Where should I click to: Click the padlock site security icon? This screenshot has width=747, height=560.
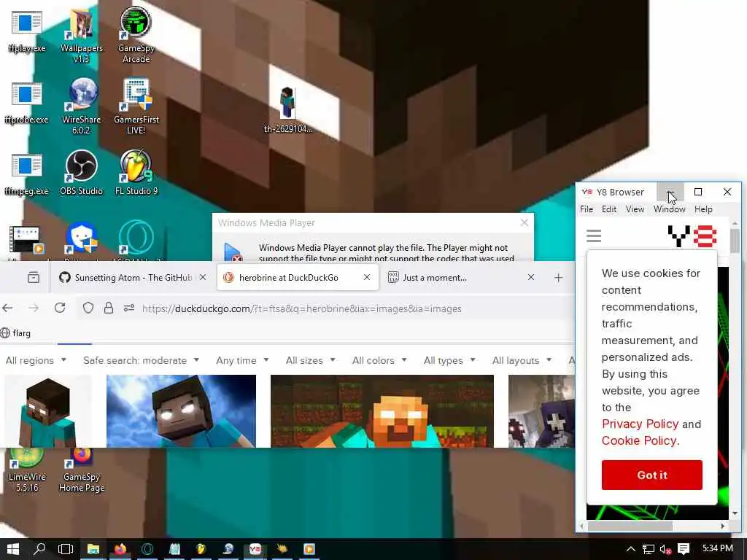click(x=109, y=308)
